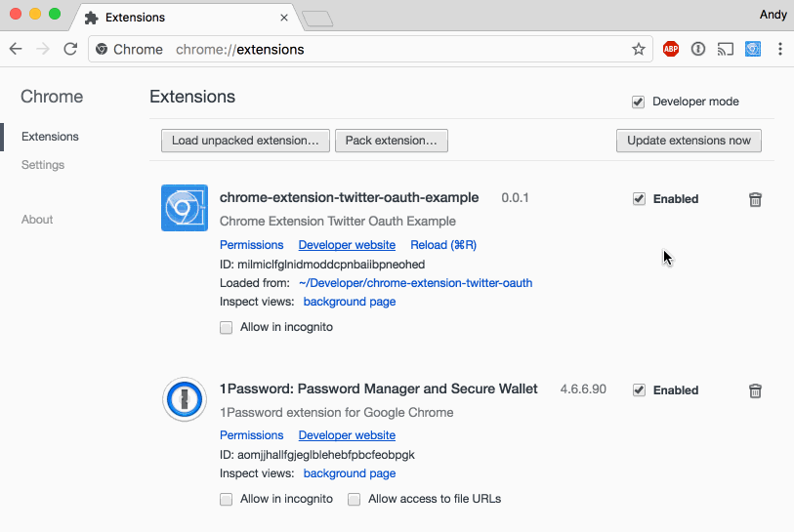
Task: Click the chrome-extension-twitter-oauth-example extension icon
Action: pyautogui.click(x=185, y=208)
